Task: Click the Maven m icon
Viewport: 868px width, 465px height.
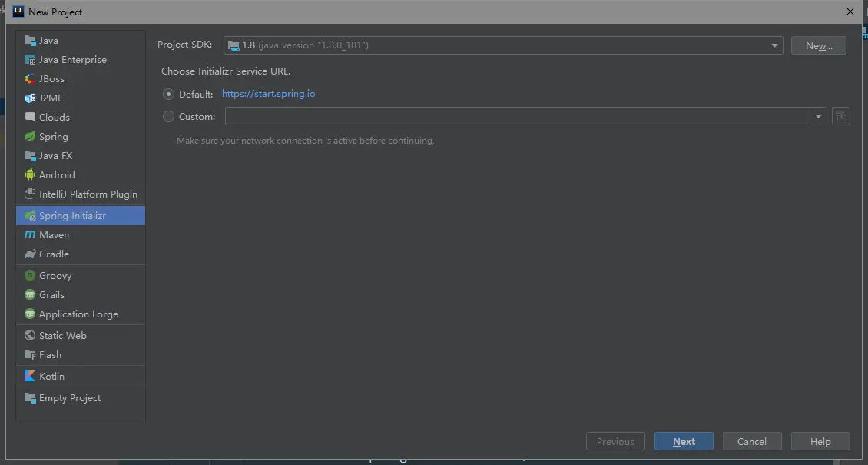Action: click(30, 234)
